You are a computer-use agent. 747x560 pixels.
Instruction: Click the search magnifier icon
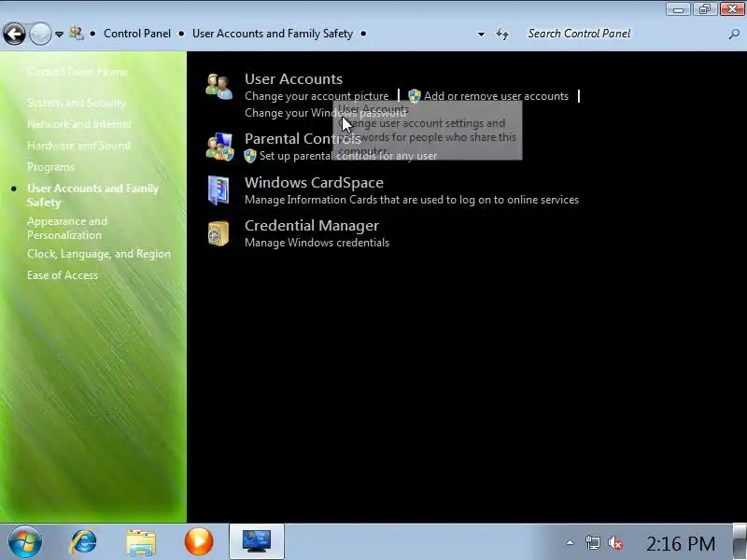[734, 34]
